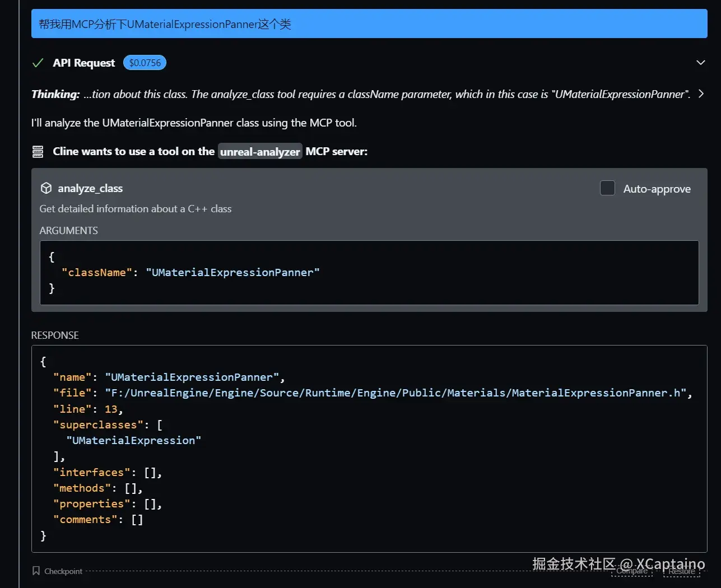Enable the Auto-approve checkbox
Viewport: 721px width, 588px height.
[x=607, y=188]
